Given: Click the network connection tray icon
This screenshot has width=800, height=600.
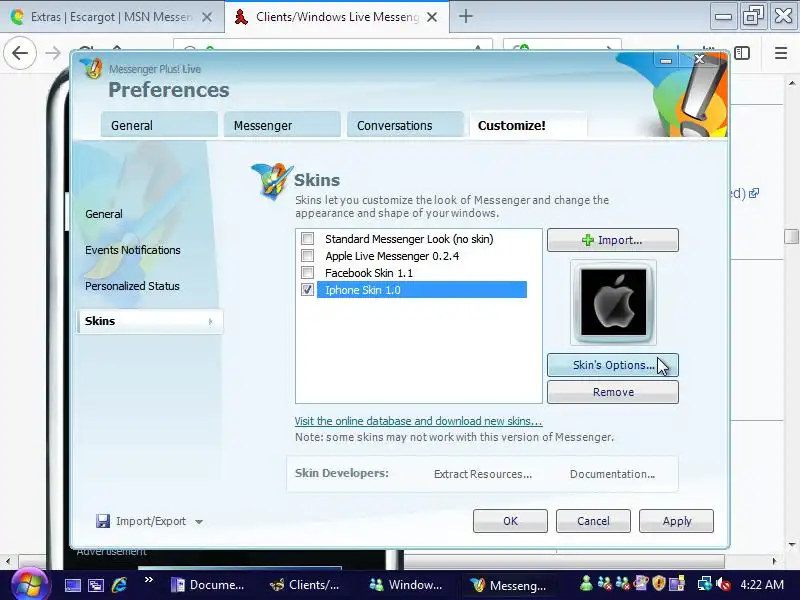Looking at the screenshot, I should pos(705,583).
